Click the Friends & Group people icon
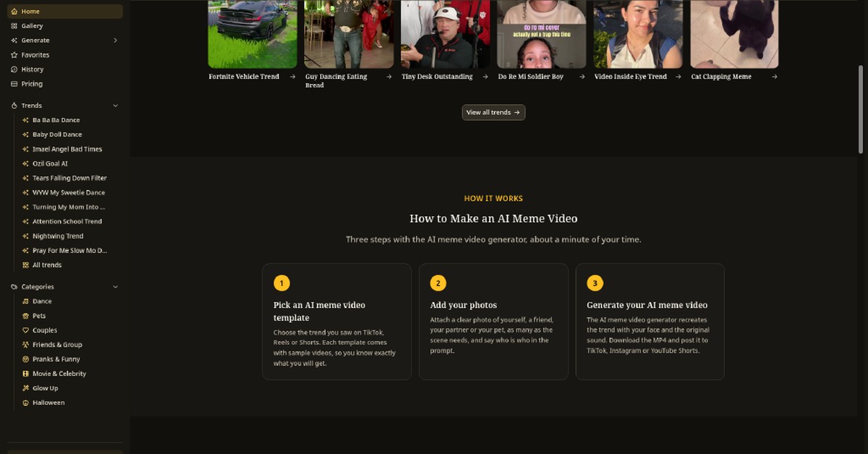This screenshot has height=454, width=868. click(25, 345)
